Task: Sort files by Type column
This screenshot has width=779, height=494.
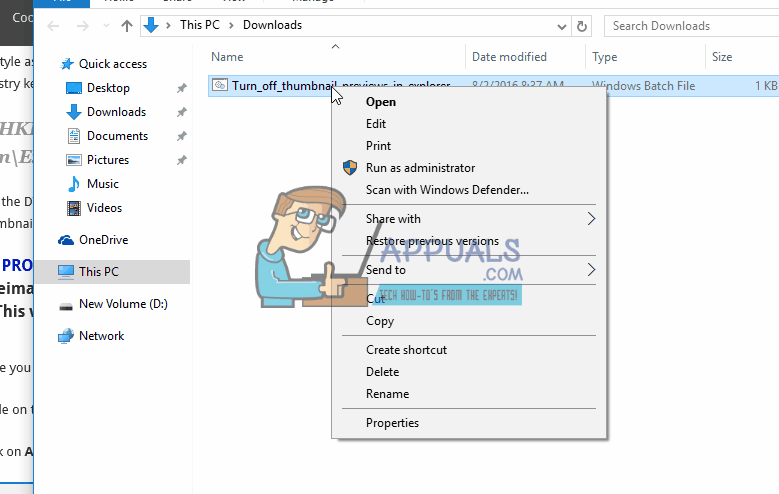Action: pos(605,57)
